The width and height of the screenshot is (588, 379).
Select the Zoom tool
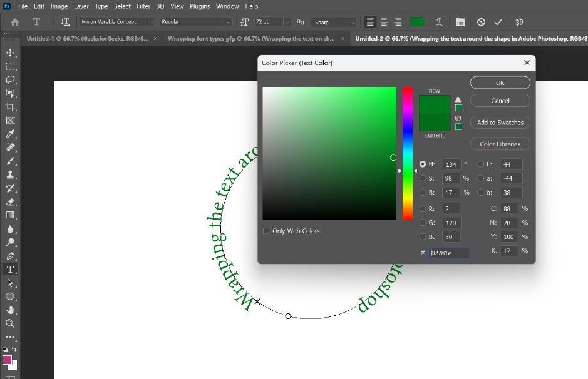(x=10, y=323)
